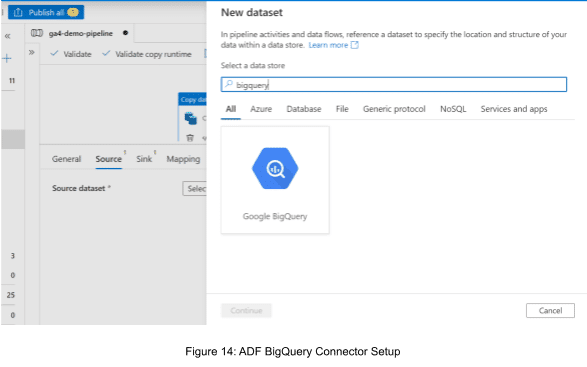The height and width of the screenshot is (367, 587).
Task: Open the ga4-demo-pipeline tab
Action: point(80,33)
